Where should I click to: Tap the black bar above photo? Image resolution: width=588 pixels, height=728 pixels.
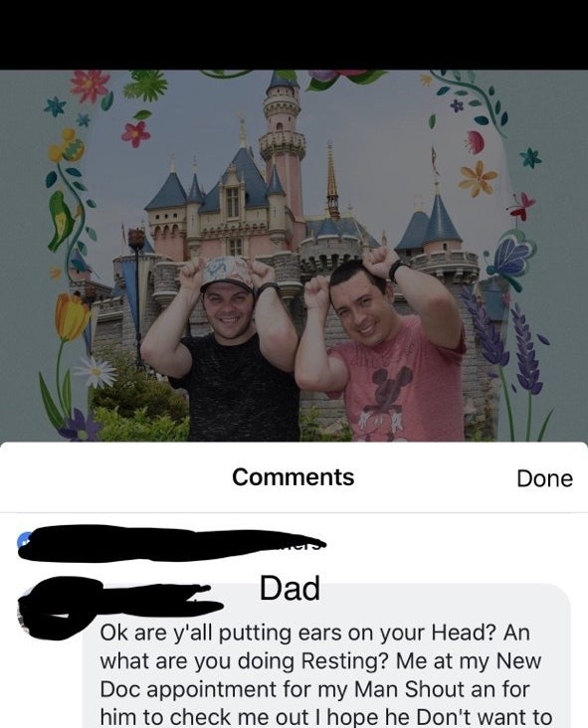(x=294, y=35)
